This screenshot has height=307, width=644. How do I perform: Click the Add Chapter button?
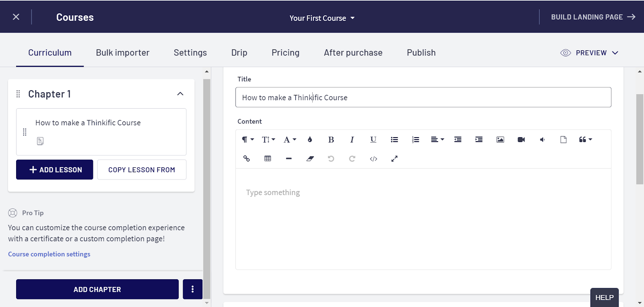97,289
